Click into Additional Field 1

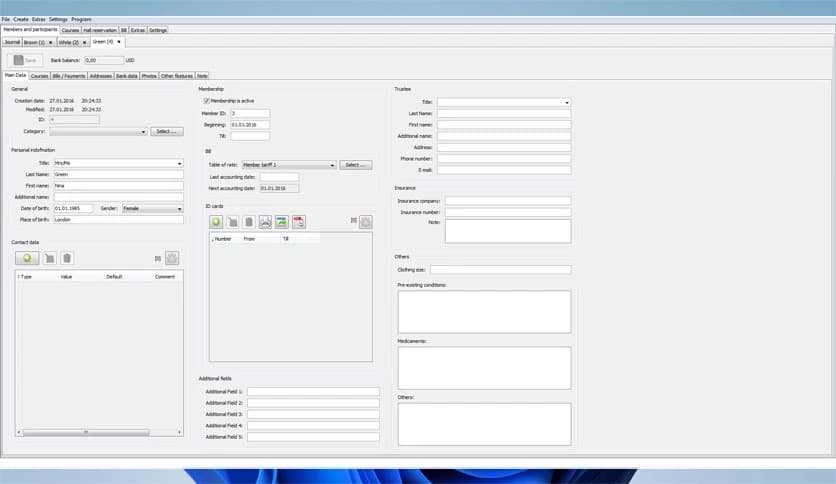(313, 392)
